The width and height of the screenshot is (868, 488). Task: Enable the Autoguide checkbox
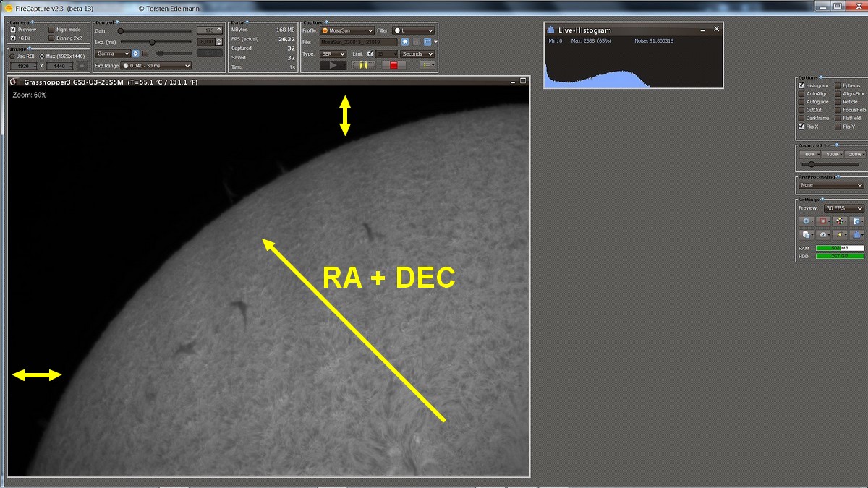(801, 102)
